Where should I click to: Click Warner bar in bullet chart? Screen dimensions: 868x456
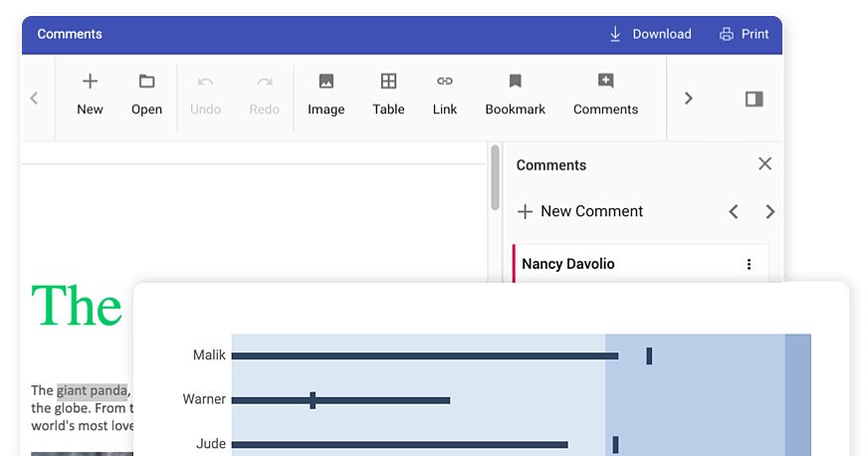[340, 400]
